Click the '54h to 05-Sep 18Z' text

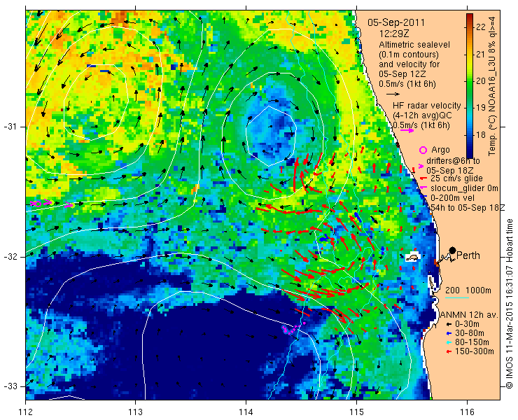[468, 207]
